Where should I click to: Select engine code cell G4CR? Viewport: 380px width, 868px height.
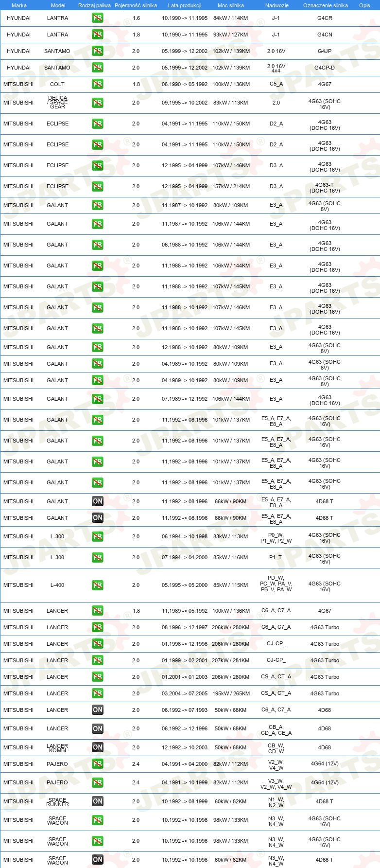[x=325, y=18]
